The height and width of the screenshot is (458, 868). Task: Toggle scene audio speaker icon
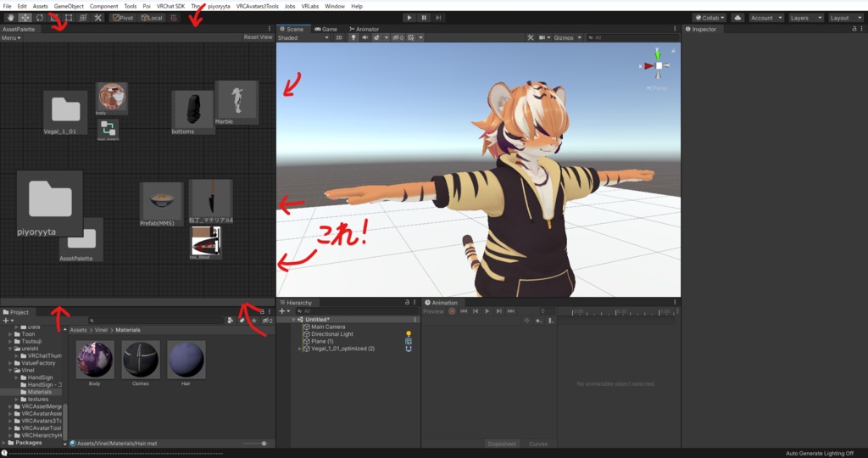coord(364,37)
